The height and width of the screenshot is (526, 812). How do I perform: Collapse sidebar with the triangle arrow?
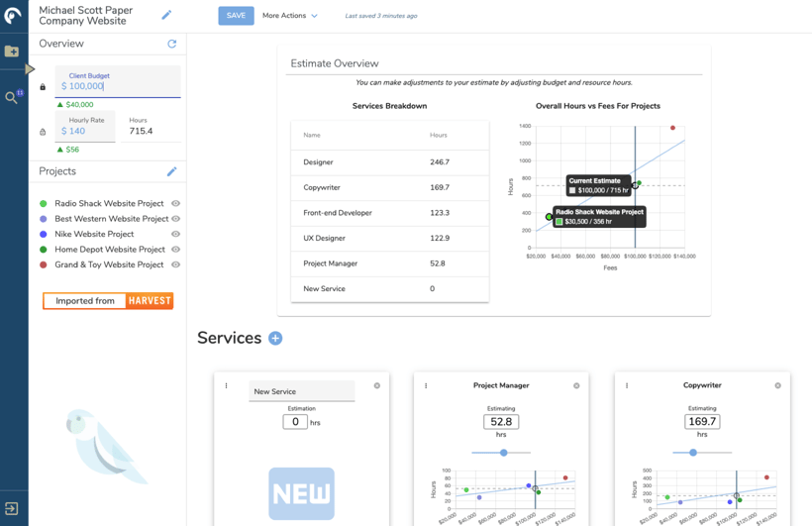click(x=30, y=69)
